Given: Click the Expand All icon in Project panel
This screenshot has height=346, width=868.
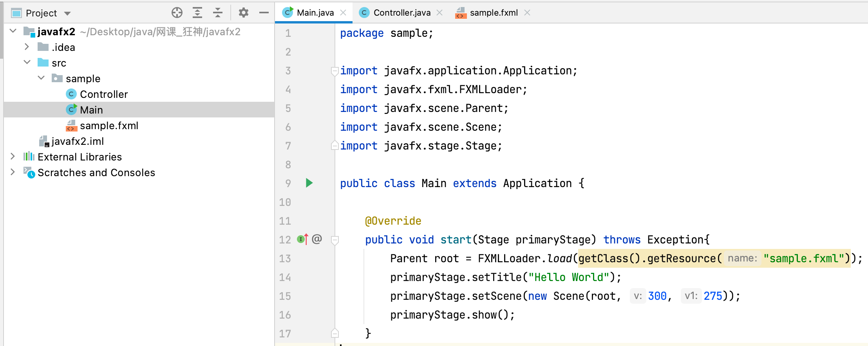Looking at the screenshot, I should click(197, 13).
